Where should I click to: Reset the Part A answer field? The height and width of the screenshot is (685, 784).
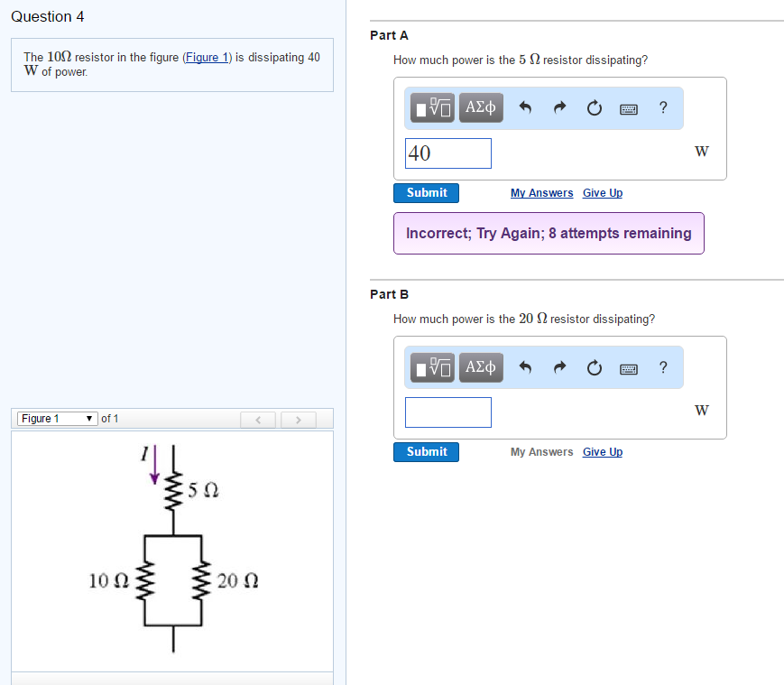[x=594, y=107]
